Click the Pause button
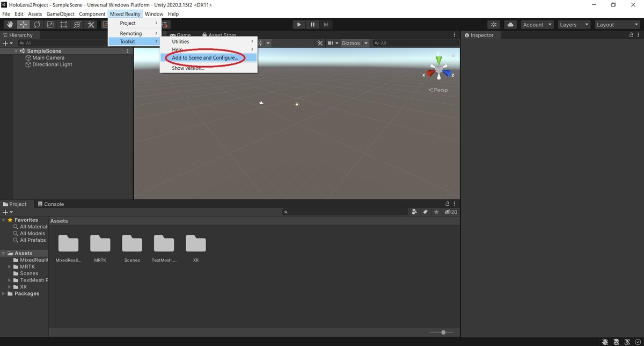 (x=312, y=25)
